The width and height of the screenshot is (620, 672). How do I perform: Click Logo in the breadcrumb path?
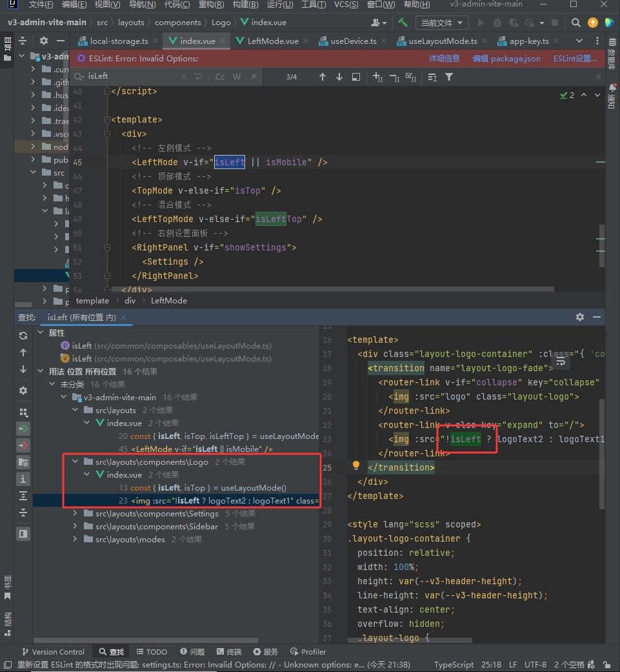coord(221,23)
